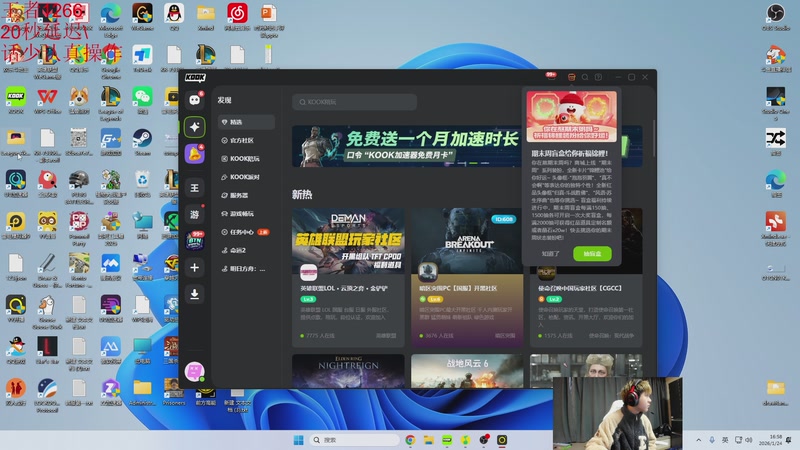Open the NetEase Cloud Music desktop icon
The height and width of the screenshot is (450, 800).
237,17
